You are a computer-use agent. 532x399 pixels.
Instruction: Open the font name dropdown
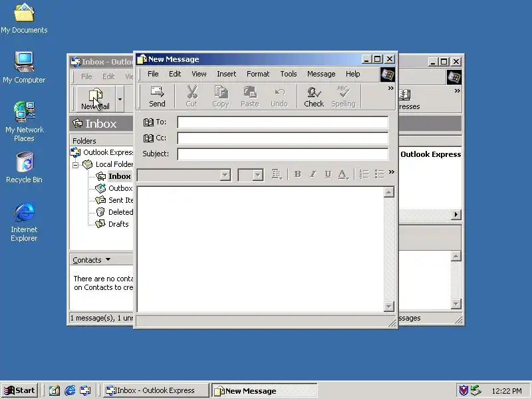tap(225, 175)
